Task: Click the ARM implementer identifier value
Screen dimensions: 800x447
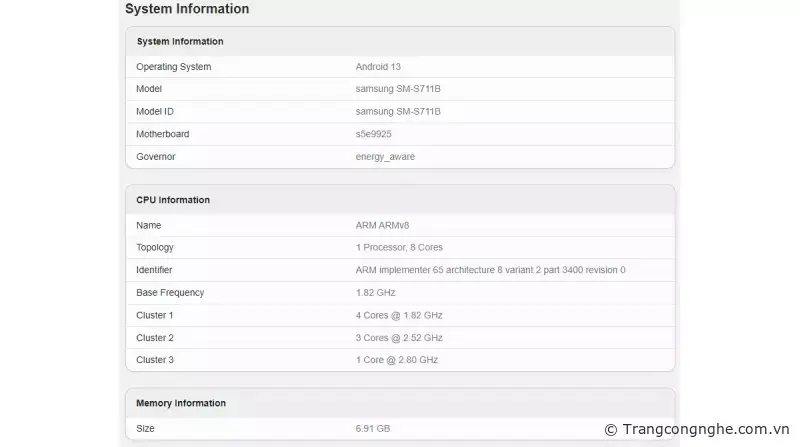Action: click(x=490, y=270)
